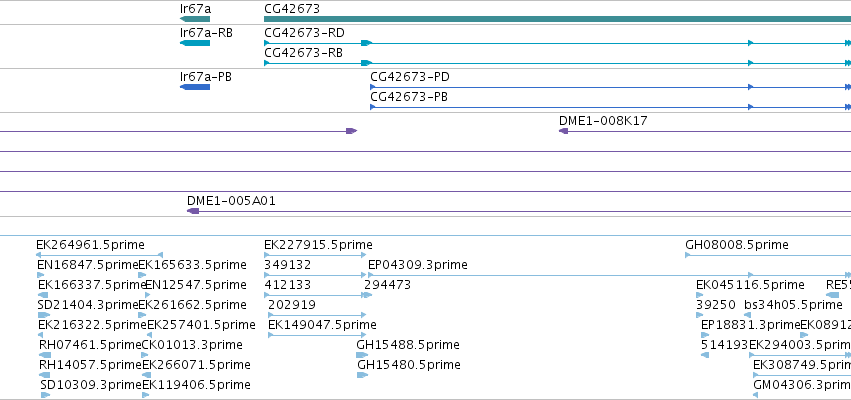Click the Ir67a gene arrow glyph
851x400 pixels.
(x=195, y=19)
